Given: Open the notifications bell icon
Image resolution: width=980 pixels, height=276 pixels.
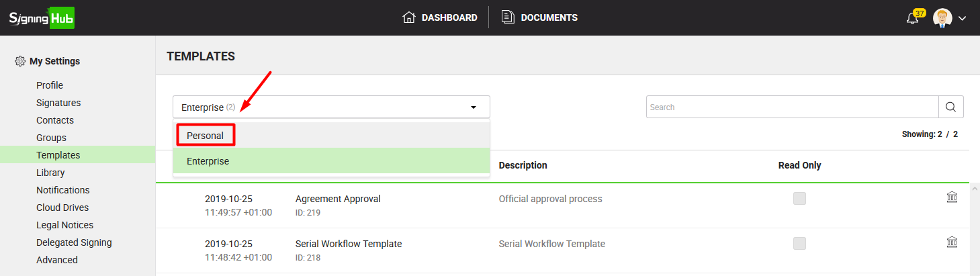Looking at the screenshot, I should point(912,18).
